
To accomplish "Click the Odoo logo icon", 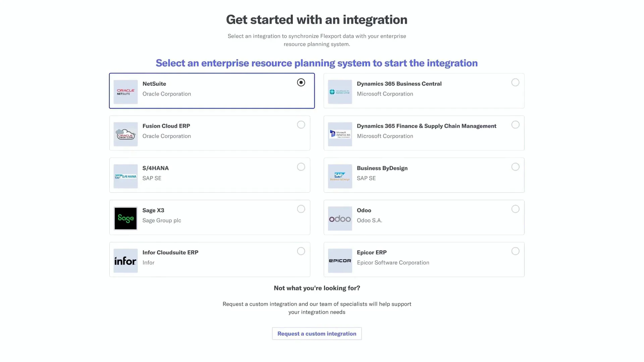I will click(x=340, y=219).
